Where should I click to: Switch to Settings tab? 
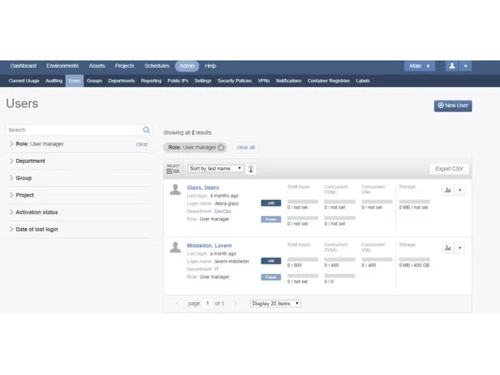click(203, 81)
